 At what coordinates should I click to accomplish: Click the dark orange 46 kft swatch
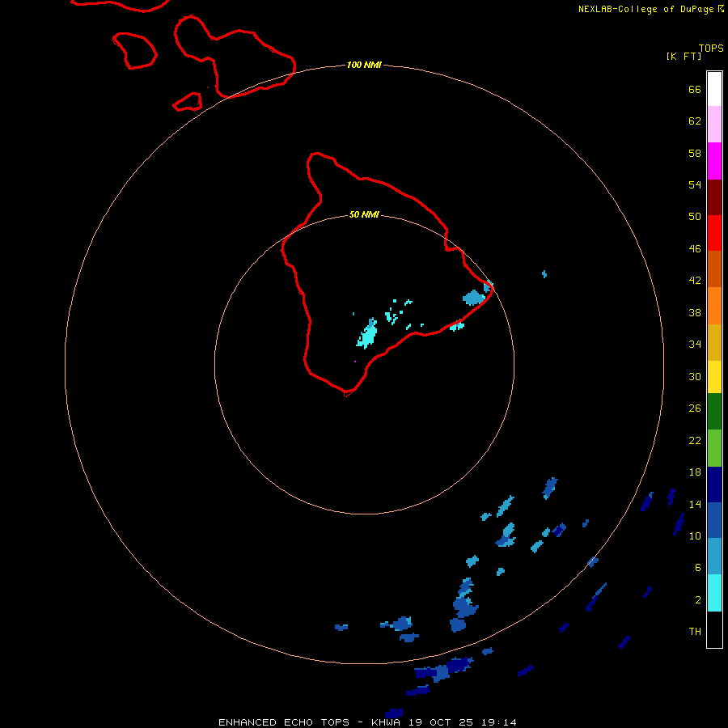pyautogui.click(x=714, y=269)
